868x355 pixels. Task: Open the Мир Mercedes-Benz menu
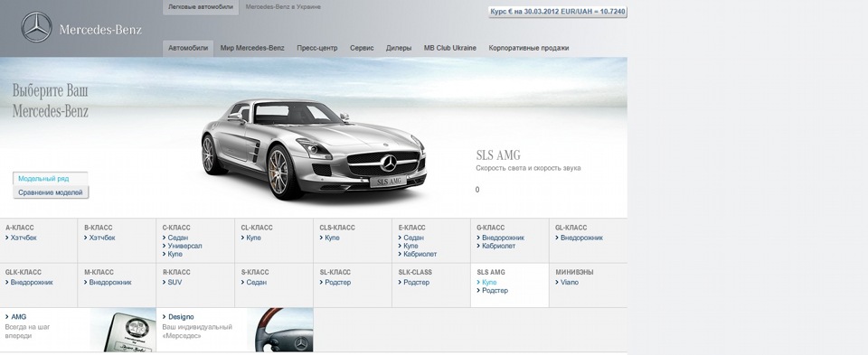point(252,48)
